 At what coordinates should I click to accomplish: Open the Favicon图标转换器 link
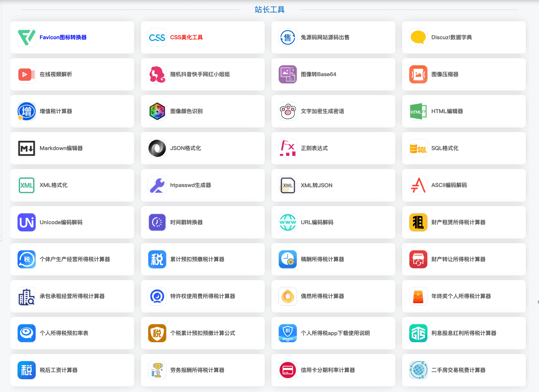point(63,37)
